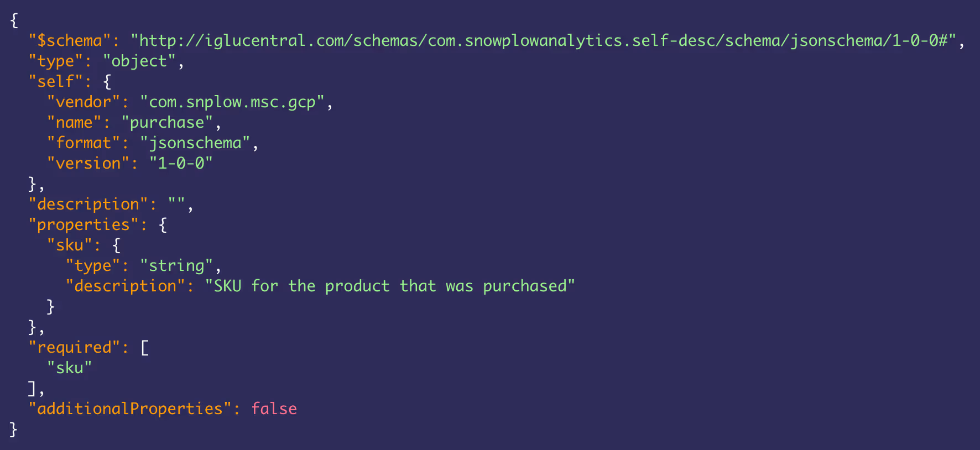Click the "sku" entry in required array
This screenshot has height=450, width=980.
[70, 368]
